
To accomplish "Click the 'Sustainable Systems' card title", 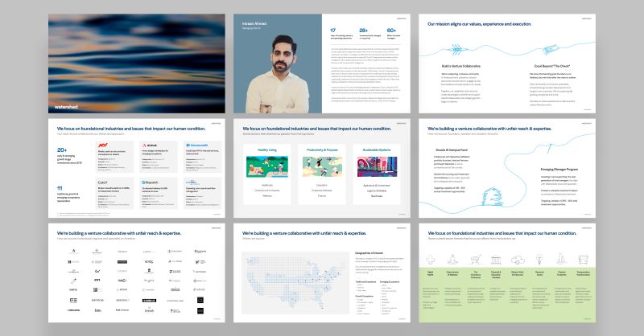I will point(377,150).
